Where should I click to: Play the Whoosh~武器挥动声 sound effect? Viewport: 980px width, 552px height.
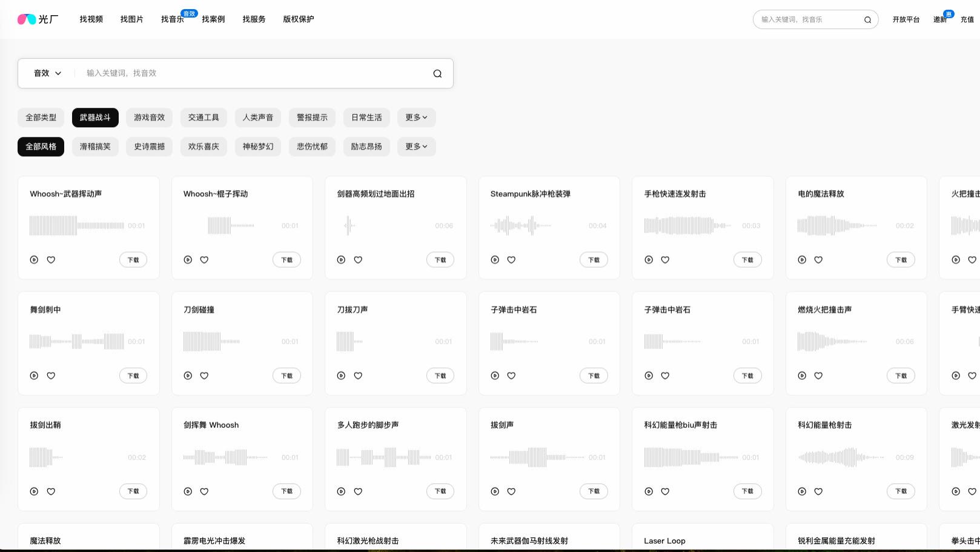[34, 259]
